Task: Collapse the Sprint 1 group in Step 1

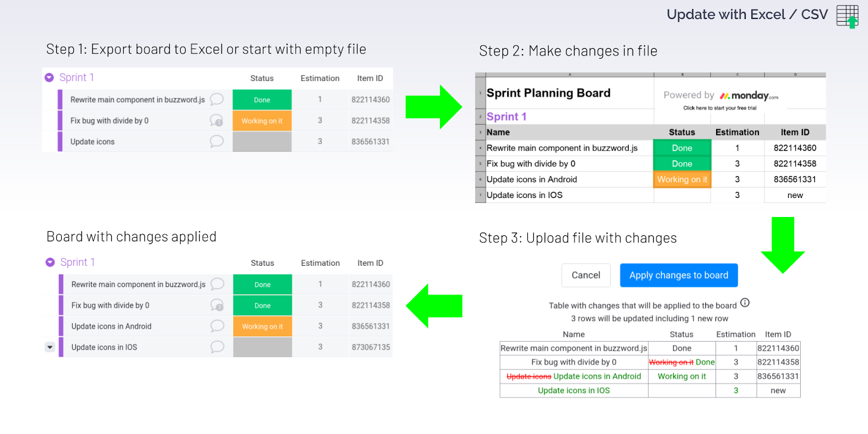Action: tap(49, 77)
